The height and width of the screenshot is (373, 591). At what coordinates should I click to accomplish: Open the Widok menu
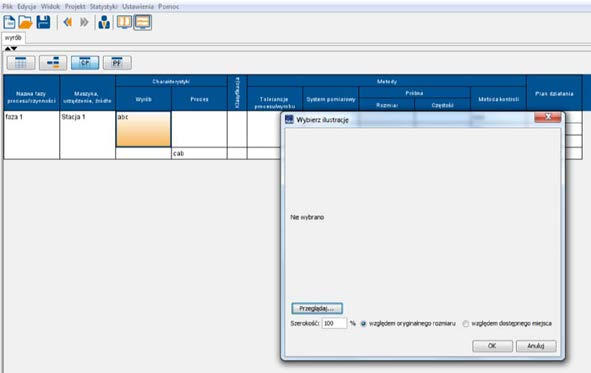(51, 6)
